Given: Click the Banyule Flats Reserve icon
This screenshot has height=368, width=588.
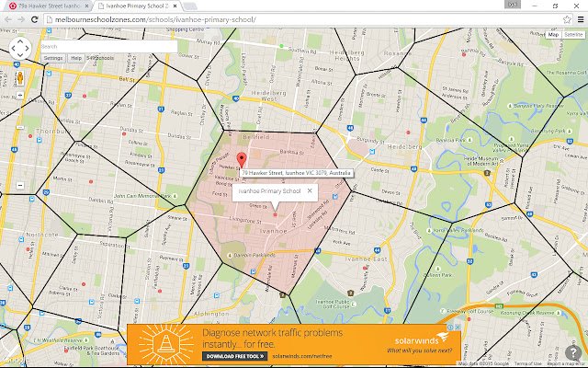Looking at the screenshot, I should pos(511,106).
